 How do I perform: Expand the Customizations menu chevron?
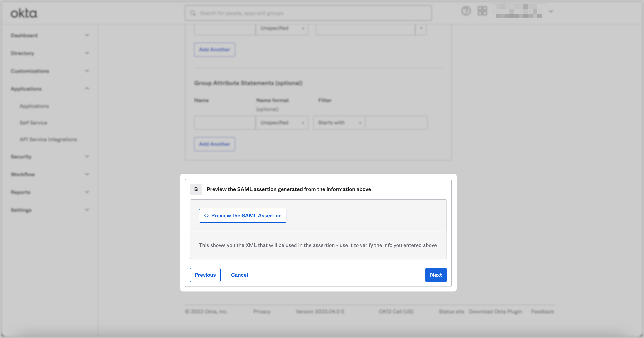[x=87, y=71]
